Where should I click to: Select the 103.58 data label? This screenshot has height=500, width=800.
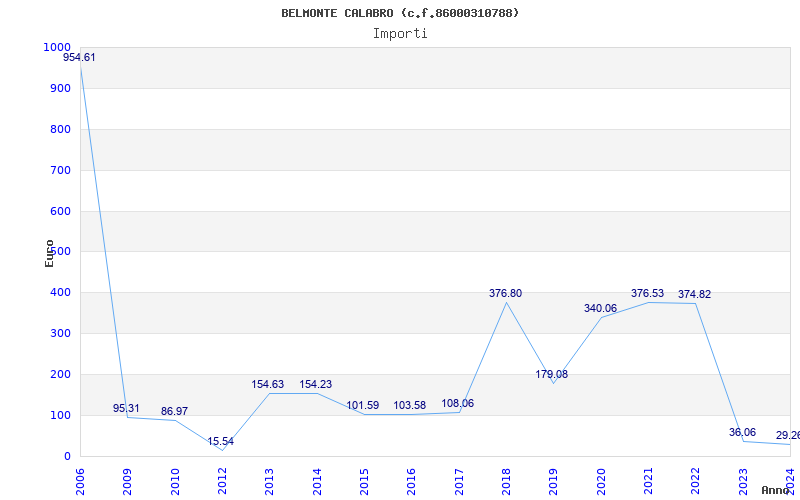coord(410,406)
